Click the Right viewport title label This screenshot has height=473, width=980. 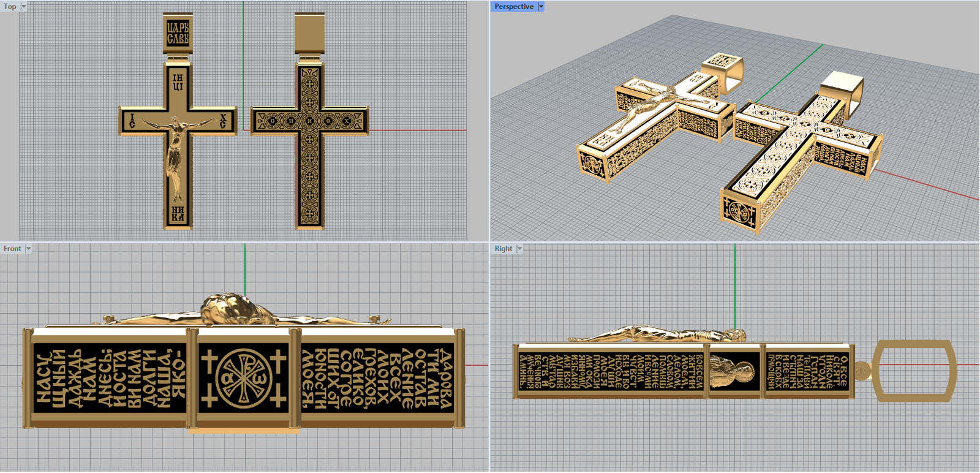[x=503, y=249]
